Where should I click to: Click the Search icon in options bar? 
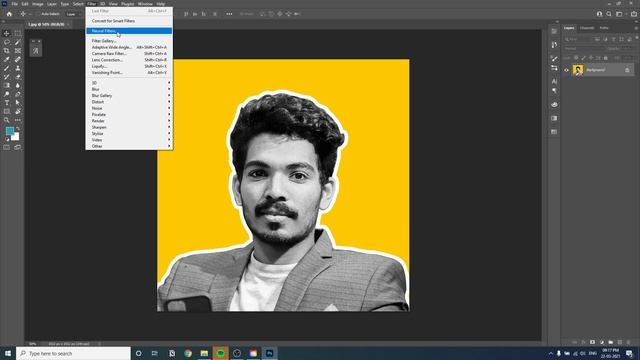[x=609, y=14]
